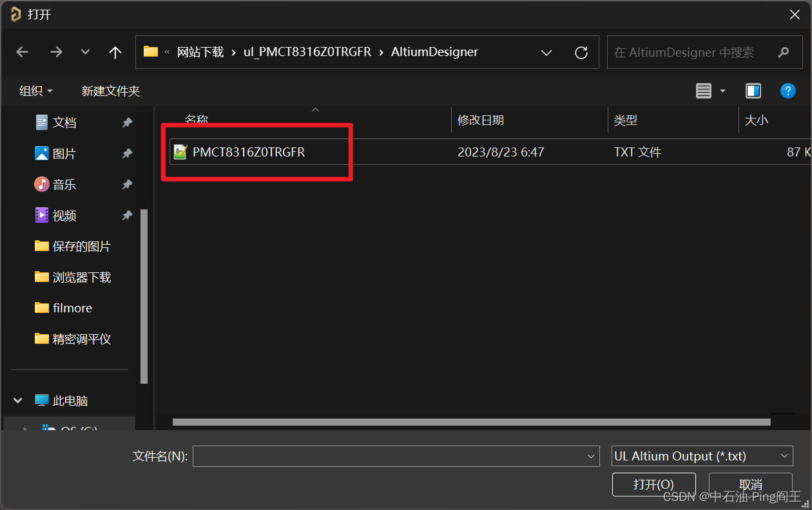Image resolution: width=812 pixels, height=510 pixels.
Task: Open the 组织 menu
Action: (x=35, y=91)
